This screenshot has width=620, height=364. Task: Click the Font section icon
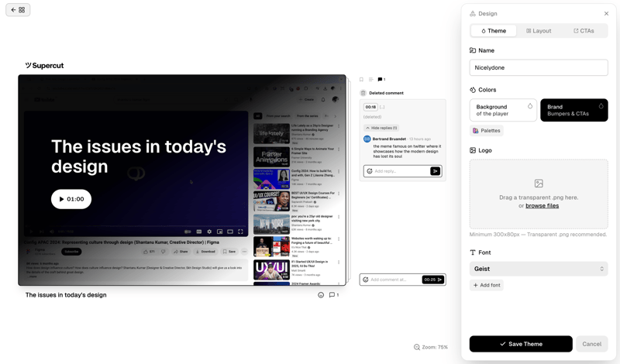point(473,252)
